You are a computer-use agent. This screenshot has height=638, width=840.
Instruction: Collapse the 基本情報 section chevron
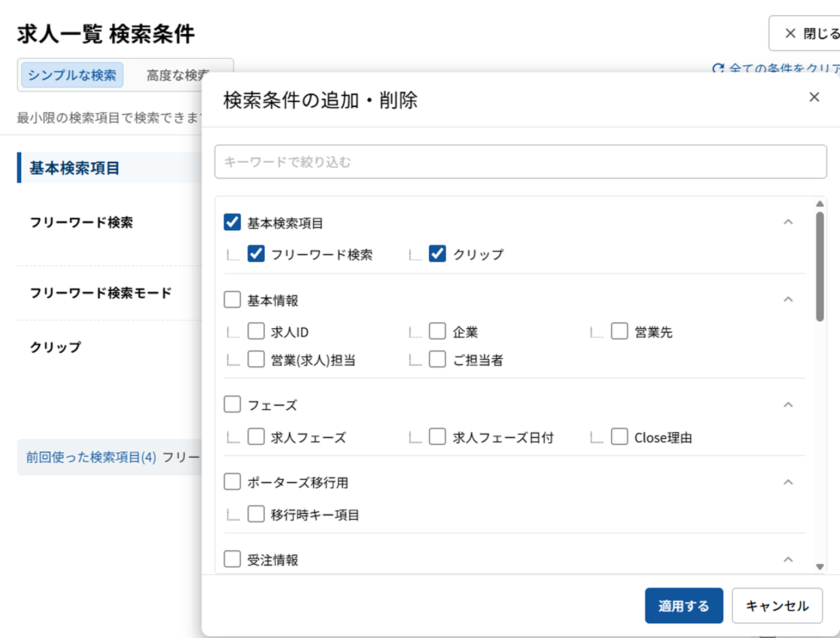788,299
